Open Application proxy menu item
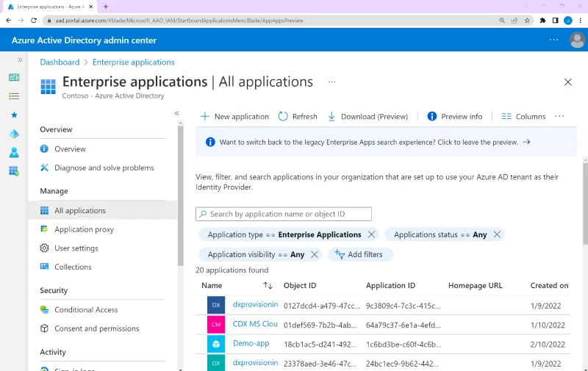The image size is (588, 371). point(84,229)
